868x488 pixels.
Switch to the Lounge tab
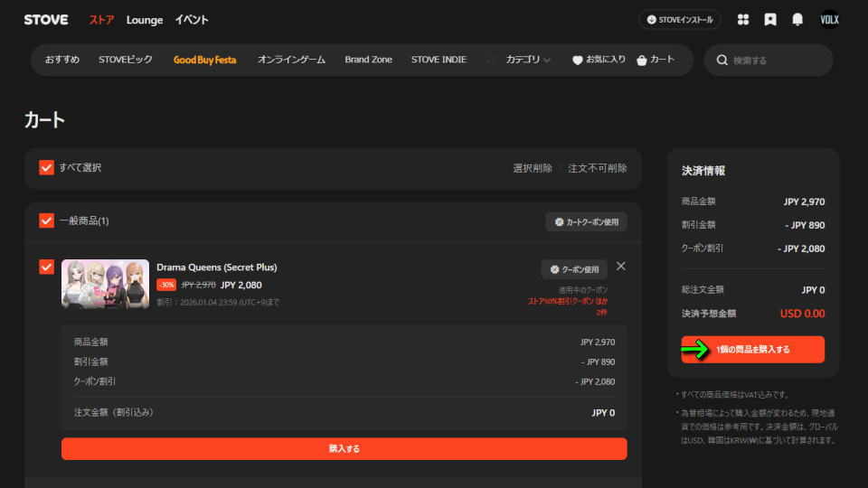point(145,20)
